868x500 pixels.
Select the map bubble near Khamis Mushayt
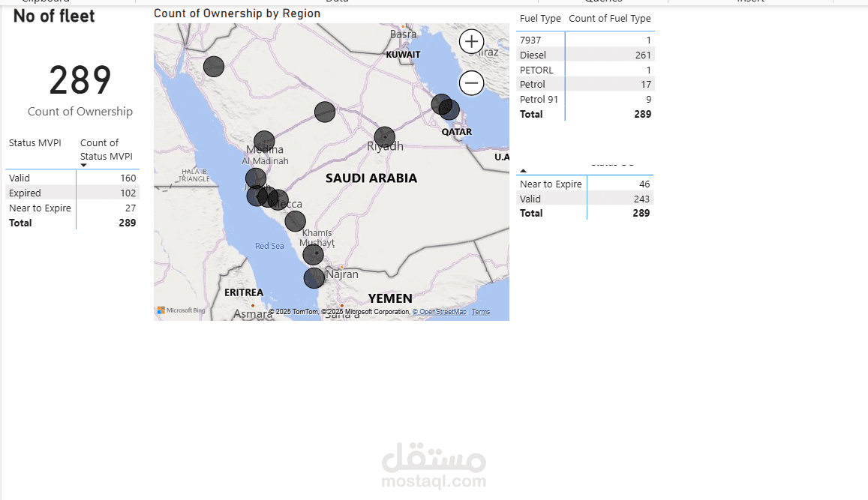click(x=314, y=255)
